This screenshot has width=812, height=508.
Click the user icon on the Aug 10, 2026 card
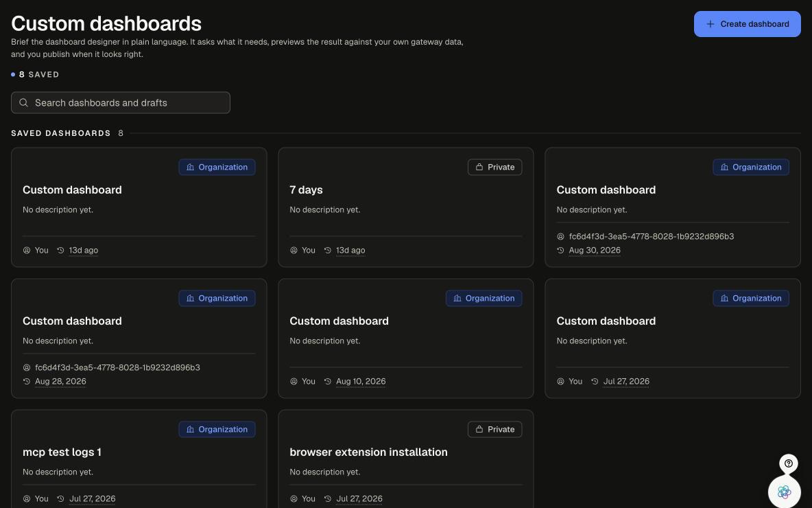point(294,382)
